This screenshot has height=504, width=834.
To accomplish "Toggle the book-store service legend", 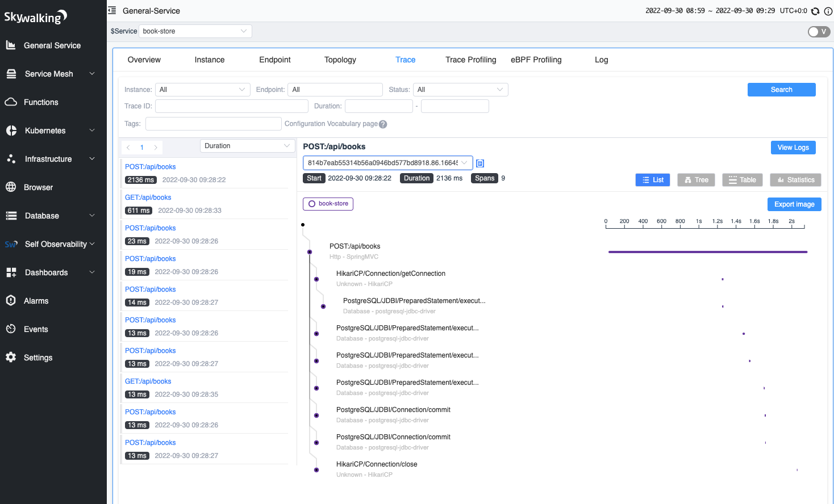I will coord(328,204).
